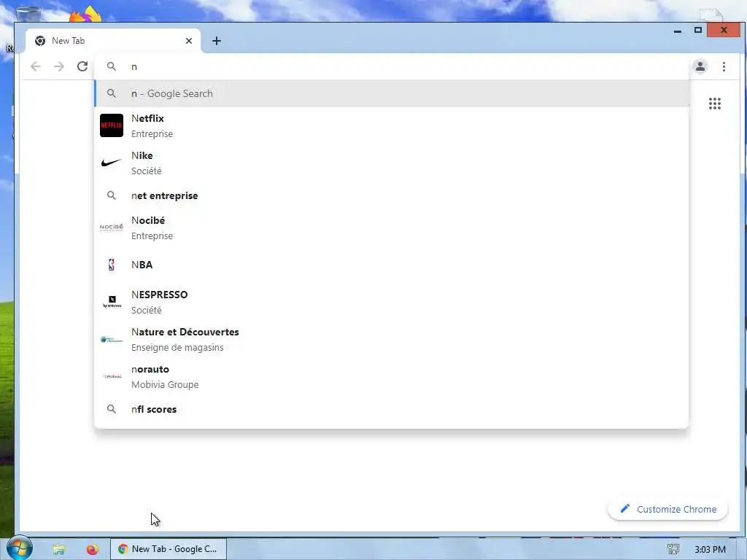The image size is (747, 560).
Task: Click the Nature et Découvertes logo
Action: tap(112, 339)
